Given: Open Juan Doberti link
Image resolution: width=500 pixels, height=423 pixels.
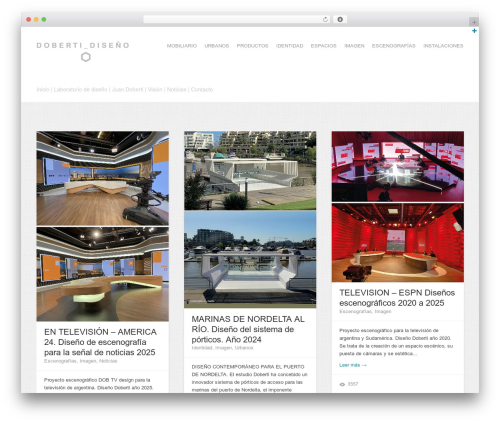Looking at the screenshot, I should (x=127, y=89).
